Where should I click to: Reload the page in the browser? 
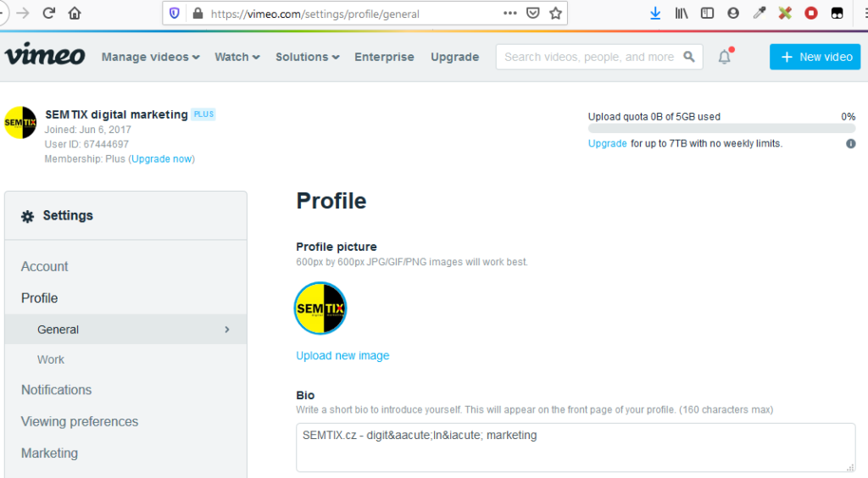point(48,14)
